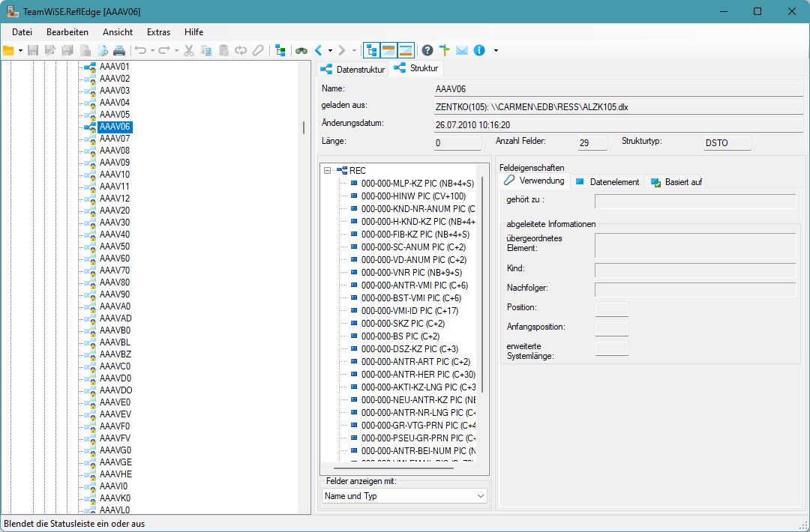This screenshot has height=532, width=810.
Task: Open the Extras menu
Action: point(158,32)
